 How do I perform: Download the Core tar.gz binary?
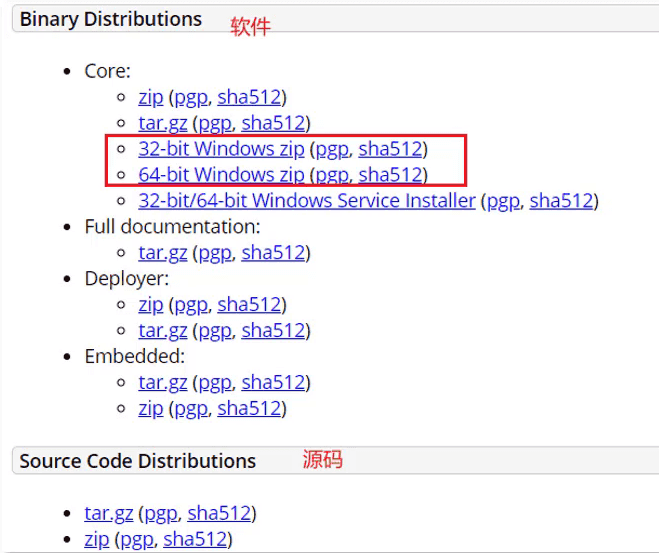click(163, 124)
